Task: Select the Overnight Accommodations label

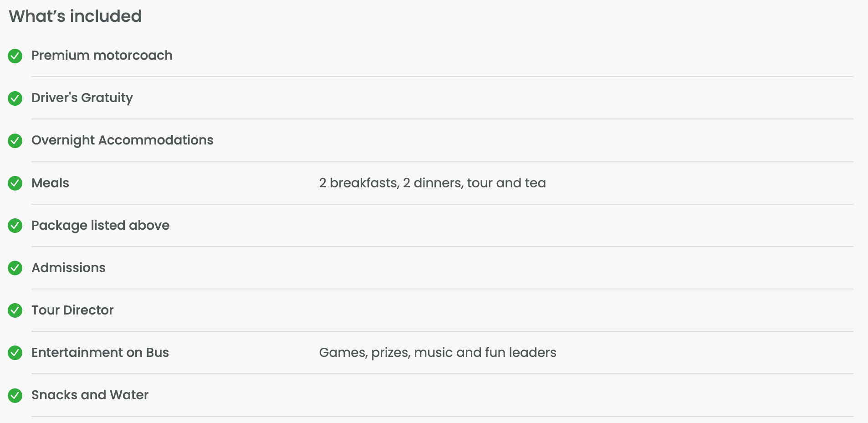Action: pyautogui.click(x=122, y=140)
